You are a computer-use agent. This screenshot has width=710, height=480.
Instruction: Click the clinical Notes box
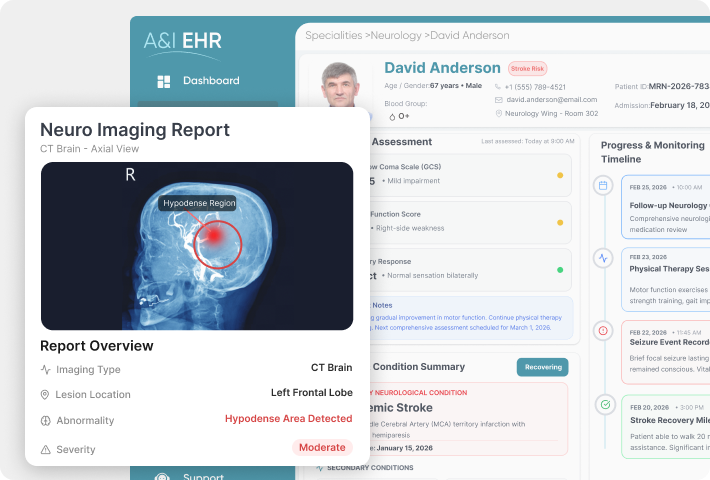point(472,317)
